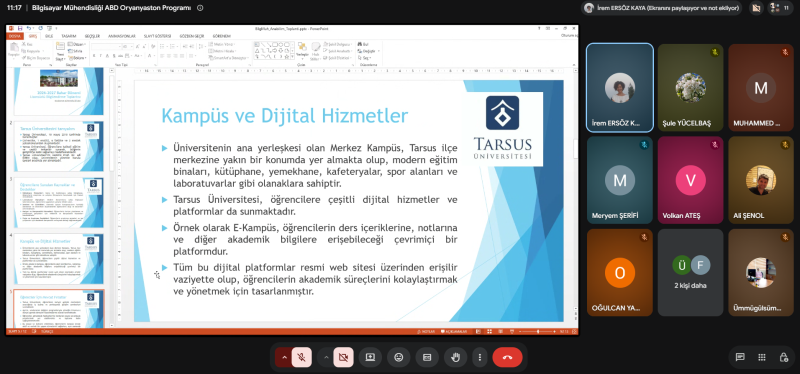
Task: Select Şule YÜCELBAŞ participant tile
Action: pos(690,88)
